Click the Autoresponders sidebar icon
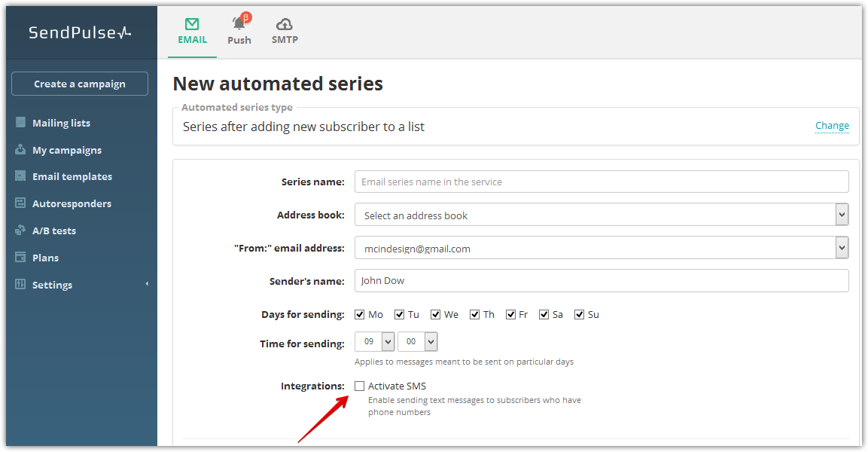 coord(20,203)
